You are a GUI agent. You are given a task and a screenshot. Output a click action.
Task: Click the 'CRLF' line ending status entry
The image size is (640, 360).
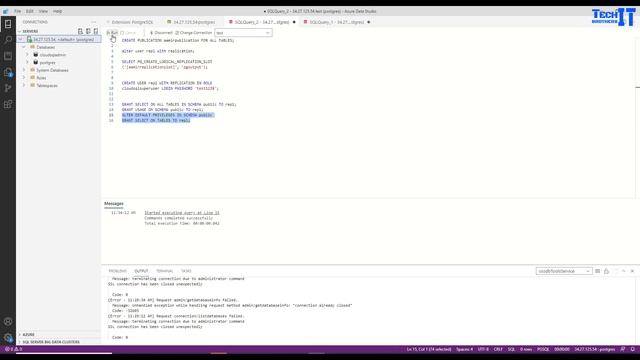498,349
